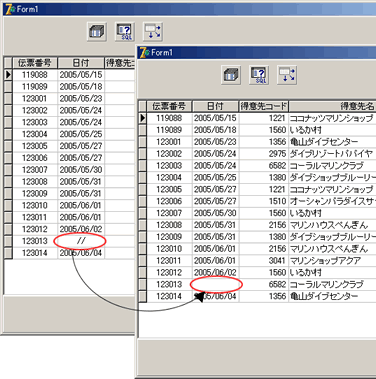Select customer code 2975 cell
Viewport: 376px width, 379px height.
click(264, 154)
